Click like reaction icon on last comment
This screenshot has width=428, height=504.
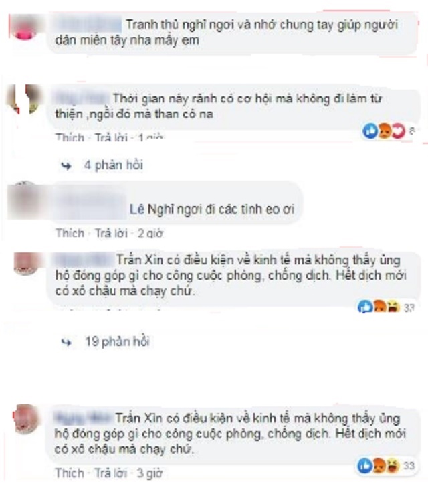[x=364, y=465]
